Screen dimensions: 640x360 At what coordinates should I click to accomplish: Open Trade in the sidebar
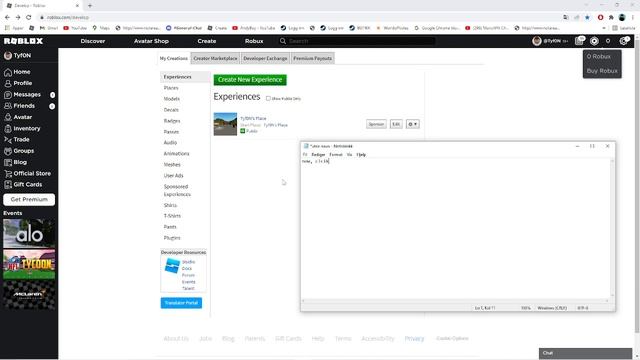pyautogui.click(x=17, y=139)
